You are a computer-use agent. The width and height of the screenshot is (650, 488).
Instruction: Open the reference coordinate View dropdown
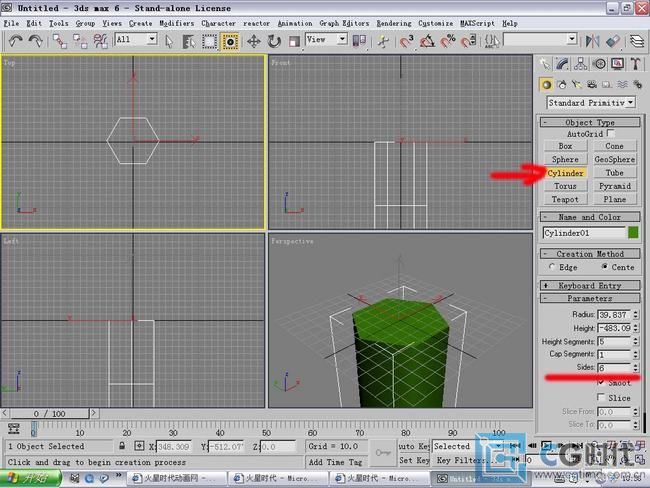[x=342, y=39]
